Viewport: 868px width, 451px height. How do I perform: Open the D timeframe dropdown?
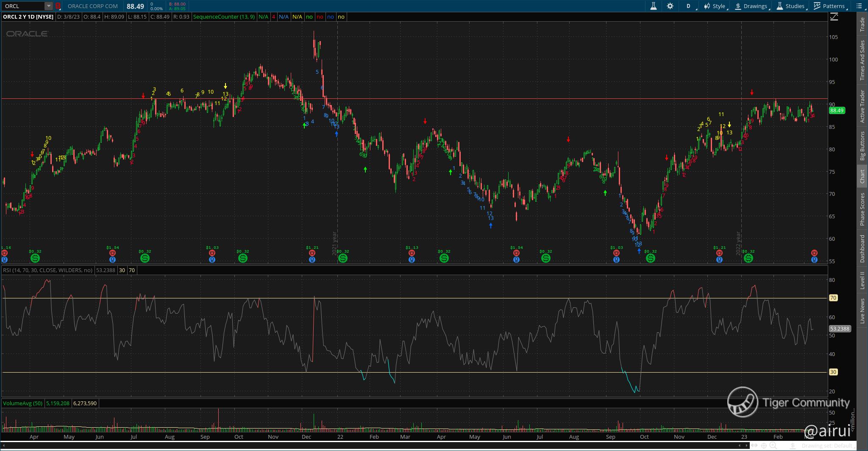click(688, 6)
